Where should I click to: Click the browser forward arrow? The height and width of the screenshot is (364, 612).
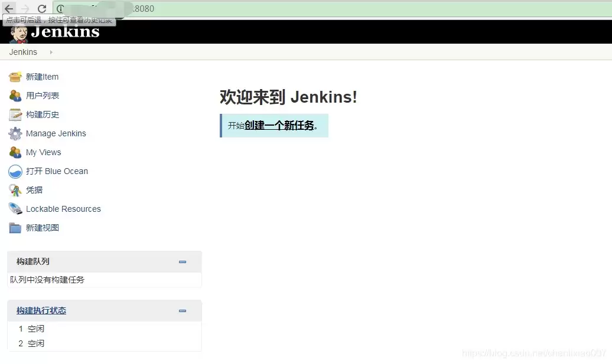coord(25,8)
